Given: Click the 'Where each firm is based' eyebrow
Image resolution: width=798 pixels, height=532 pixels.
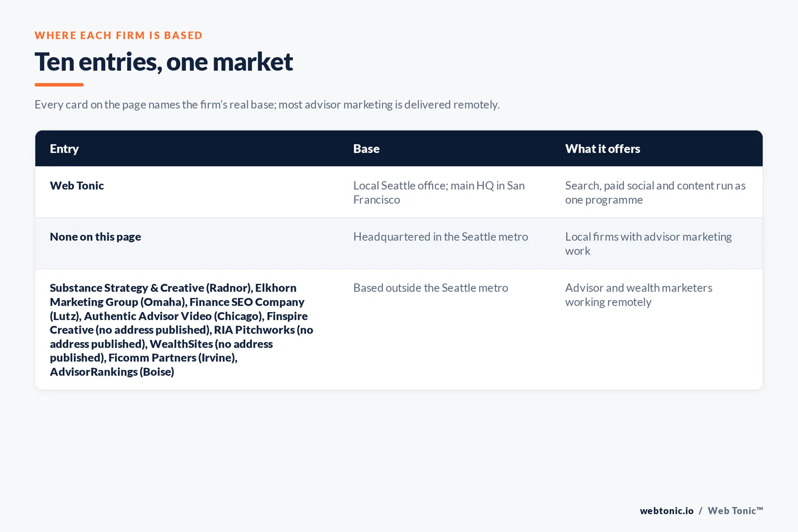Looking at the screenshot, I should [x=119, y=35].
